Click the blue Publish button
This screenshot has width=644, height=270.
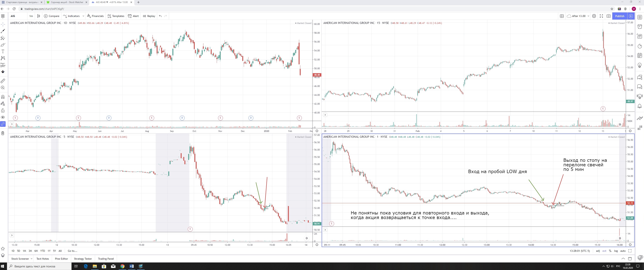[620, 16]
